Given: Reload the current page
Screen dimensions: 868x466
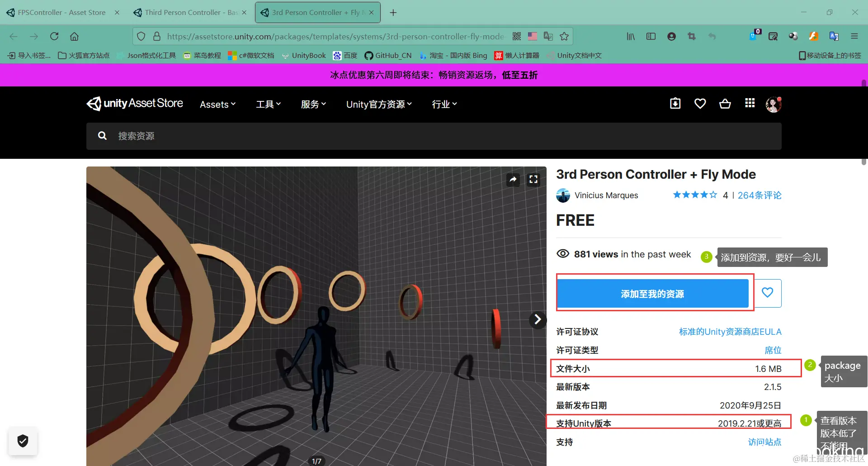Looking at the screenshot, I should (54, 36).
